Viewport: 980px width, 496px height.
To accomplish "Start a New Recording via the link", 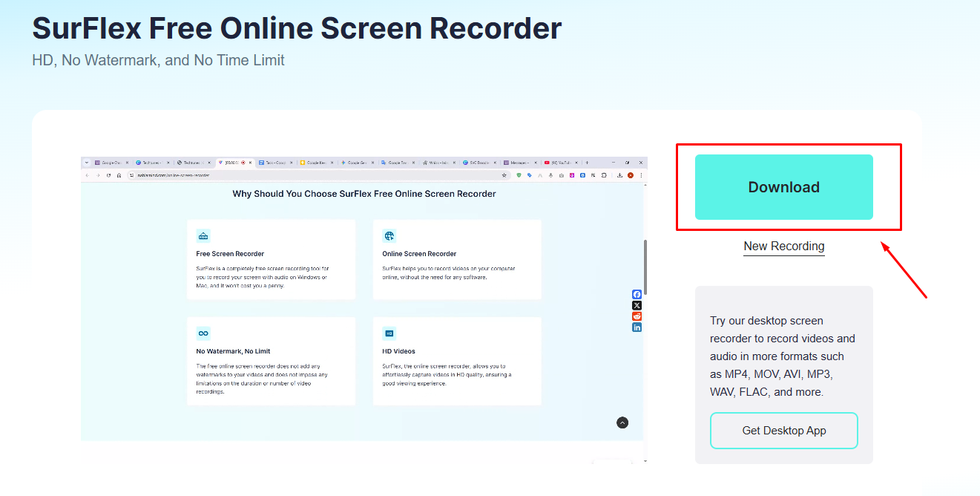I will [x=784, y=246].
